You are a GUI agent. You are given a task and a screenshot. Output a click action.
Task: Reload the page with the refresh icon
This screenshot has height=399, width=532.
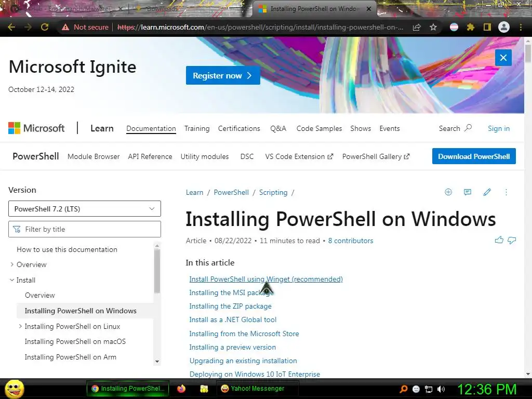[45, 27]
